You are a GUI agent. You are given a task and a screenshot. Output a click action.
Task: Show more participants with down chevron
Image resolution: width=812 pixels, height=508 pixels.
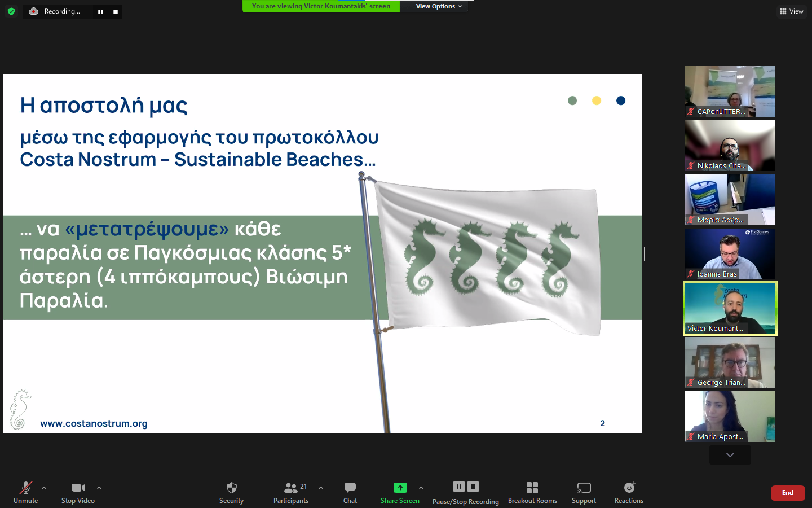coord(730,455)
